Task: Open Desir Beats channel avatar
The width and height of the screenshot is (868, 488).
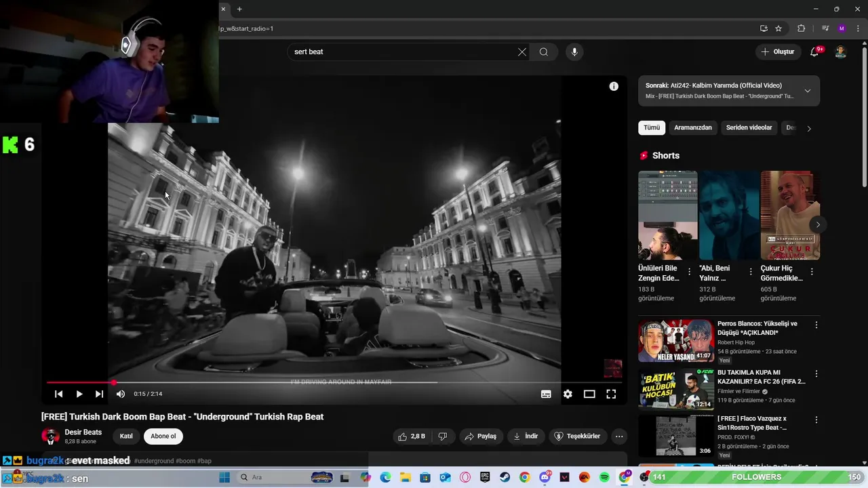Action: pyautogui.click(x=50, y=436)
